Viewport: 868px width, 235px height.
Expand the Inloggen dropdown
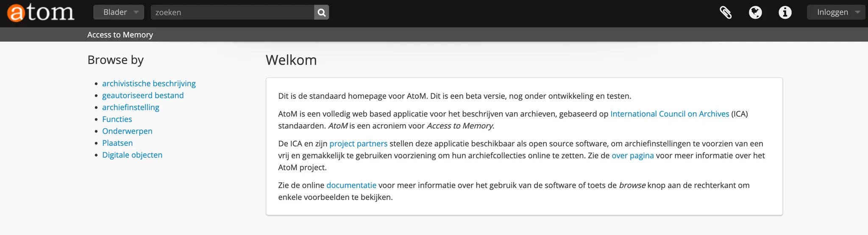[836, 12]
